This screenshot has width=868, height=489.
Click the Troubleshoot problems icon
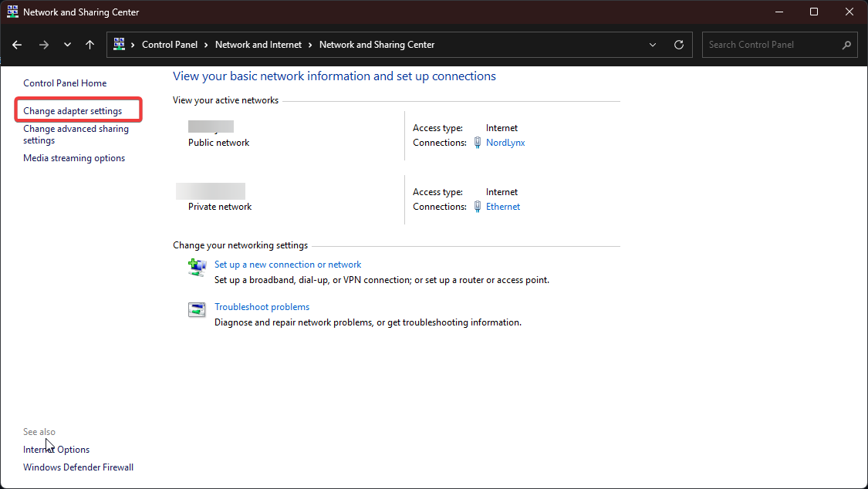(197, 309)
